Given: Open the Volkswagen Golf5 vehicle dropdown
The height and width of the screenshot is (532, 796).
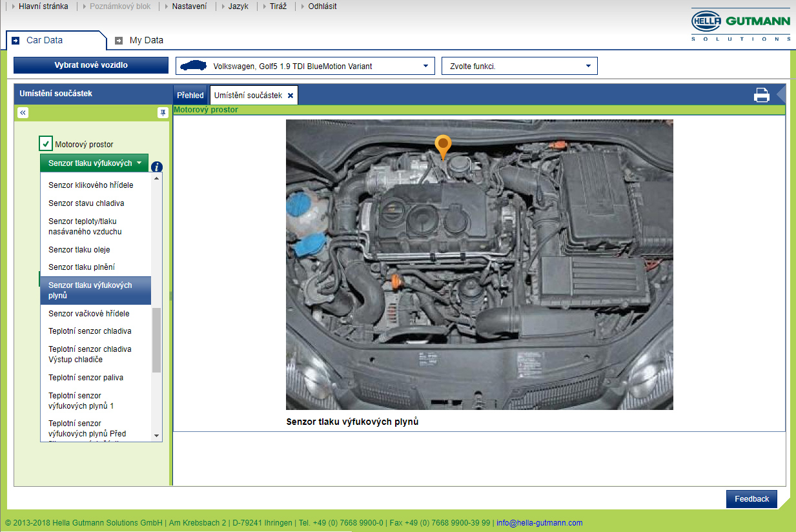Looking at the screenshot, I should 305,66.
